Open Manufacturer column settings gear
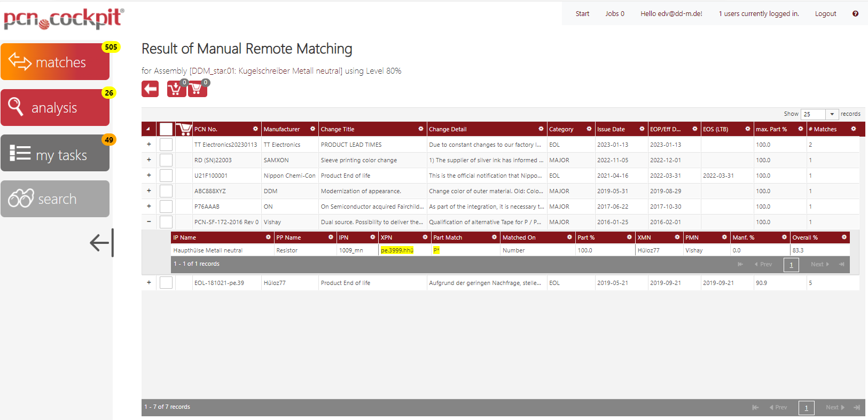868x420 pixels. [312, 129]
